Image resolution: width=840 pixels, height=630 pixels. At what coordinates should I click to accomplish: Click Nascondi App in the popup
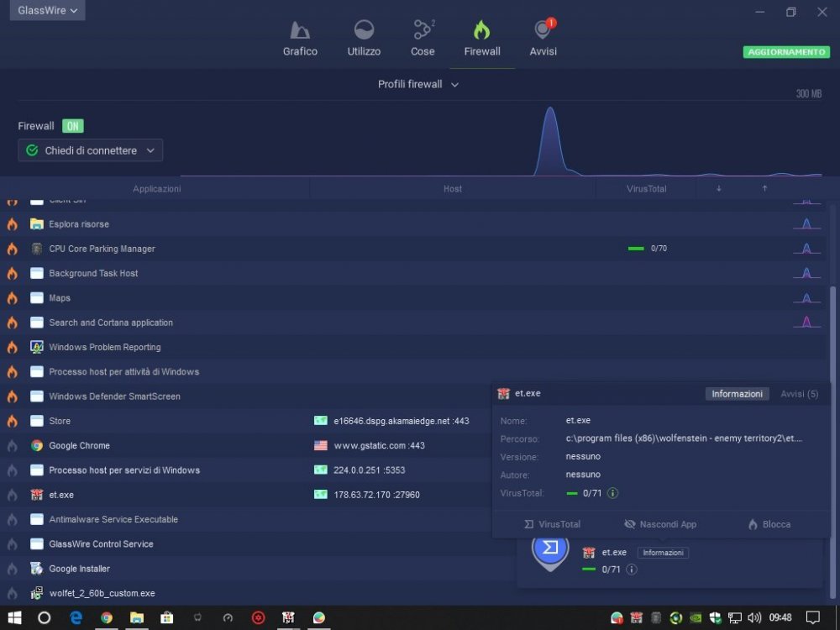(660, 524)
